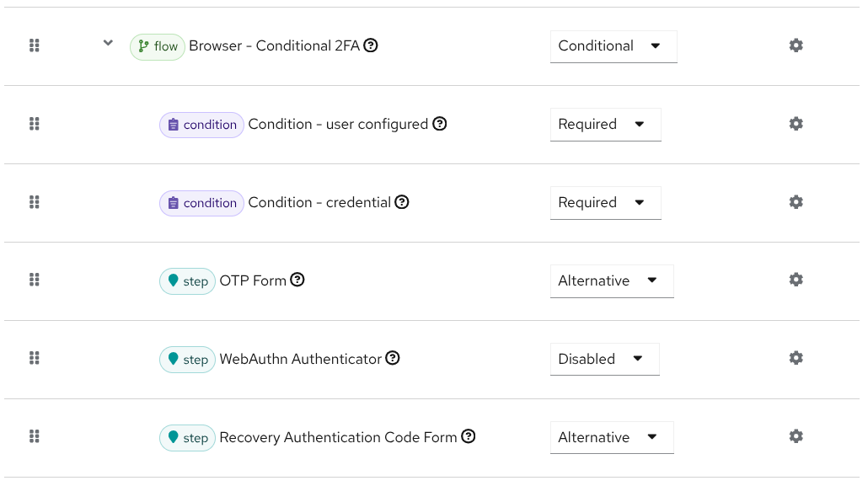Grab the drag handle on OTP Form row
Image resolution: width=868 pixels, height=486 pixels.
35,280
